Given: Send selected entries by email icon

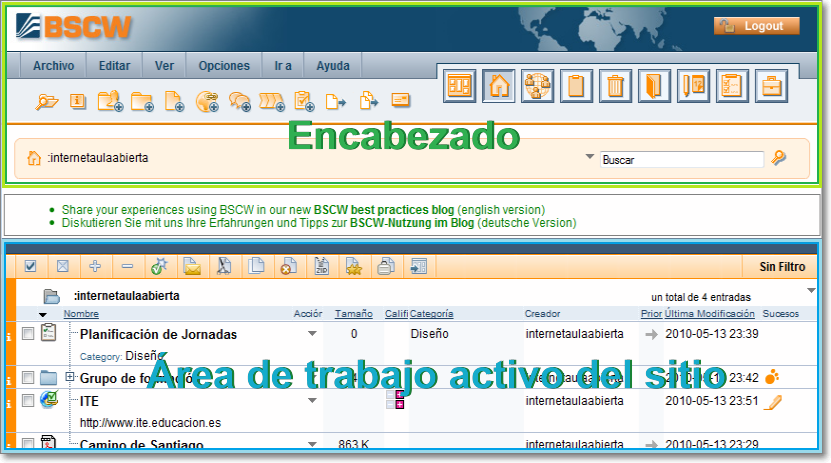Looking at the screenshot, I should [x=192, y=266].
